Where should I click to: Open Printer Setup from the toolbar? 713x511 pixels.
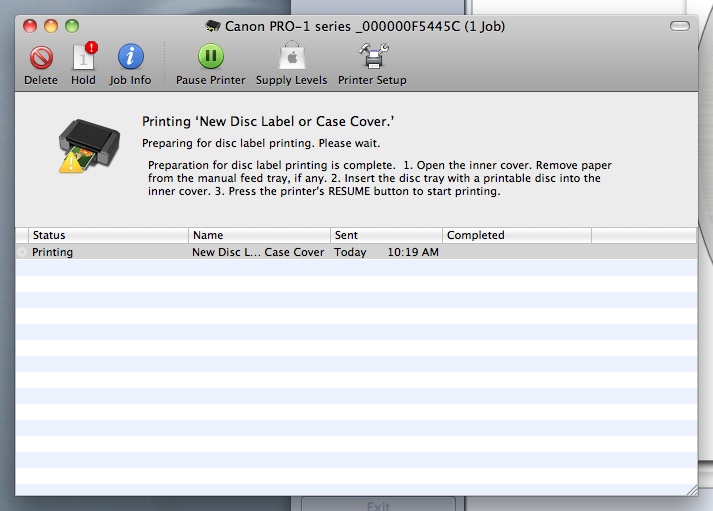pos(372,57)
